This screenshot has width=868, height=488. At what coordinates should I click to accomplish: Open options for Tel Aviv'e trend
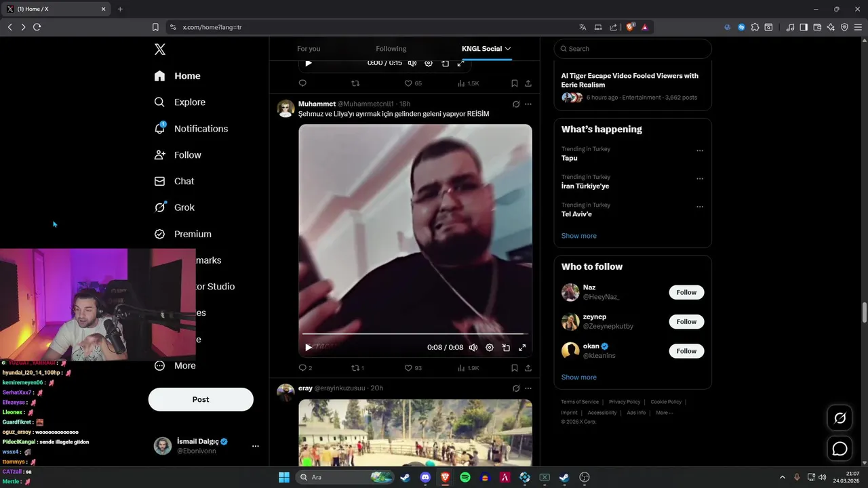click(x=700, y=207)
